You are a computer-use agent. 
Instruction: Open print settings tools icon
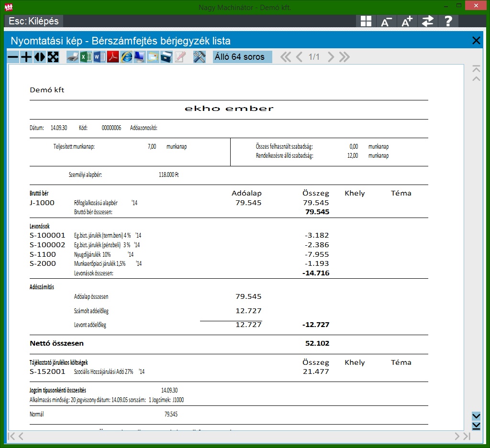click(x=199, y=57)
